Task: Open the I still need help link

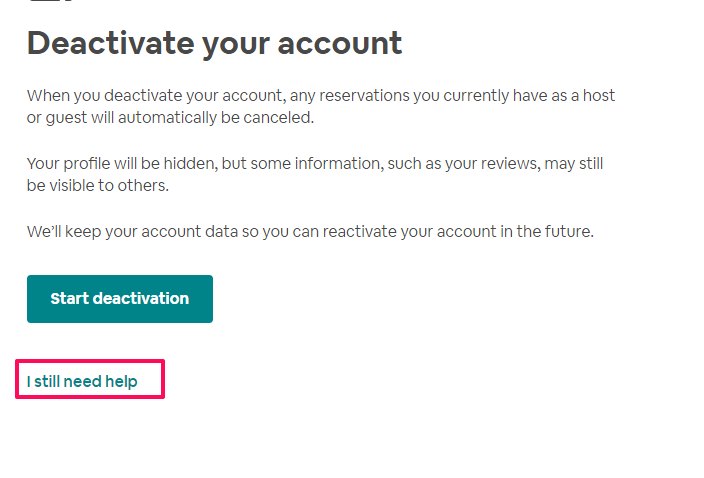Action: click(82, 382)
